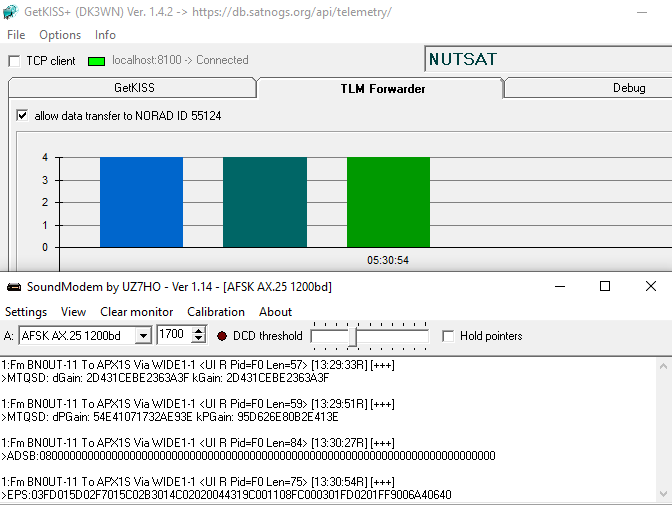Click monitor scrollbar down arrow
The image size is (672, 505).
663,494
